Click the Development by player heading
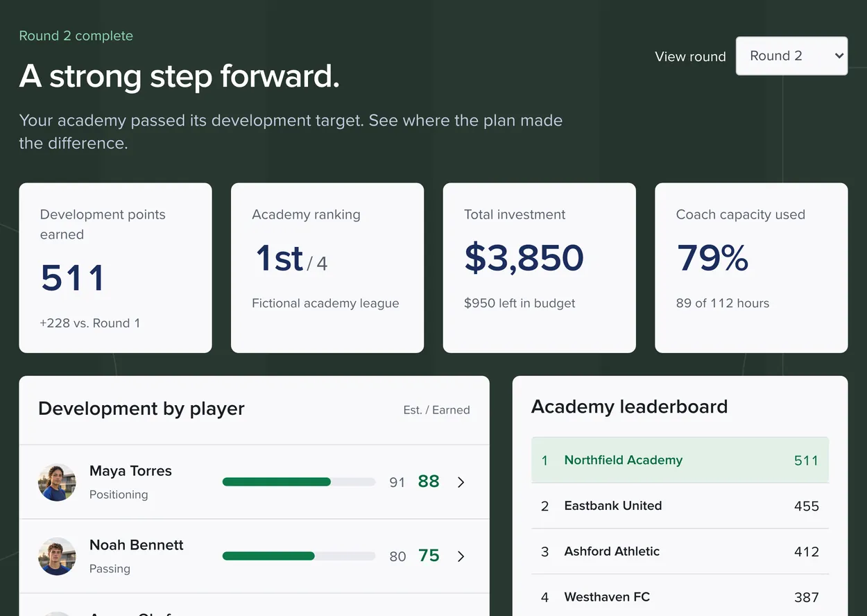867x616 pixels. coord(141,409)
